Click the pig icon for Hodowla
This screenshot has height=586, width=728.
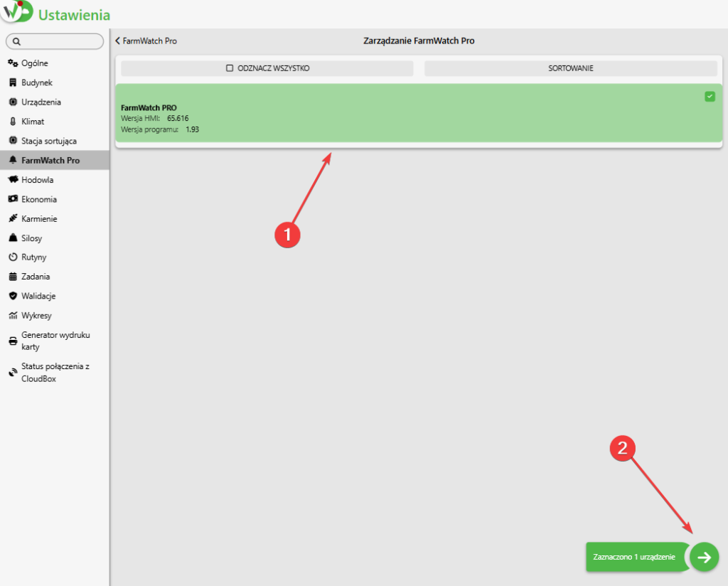point(13,180)
